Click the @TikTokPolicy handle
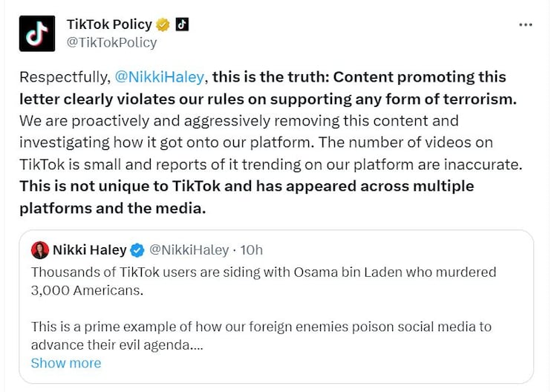 (x=111, y=42)
